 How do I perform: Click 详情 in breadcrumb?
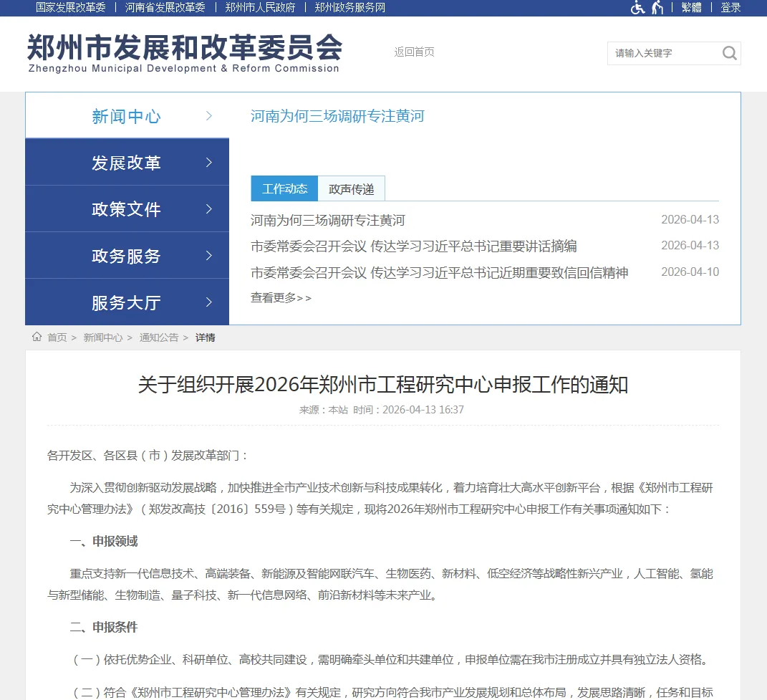tap(205, 337)
